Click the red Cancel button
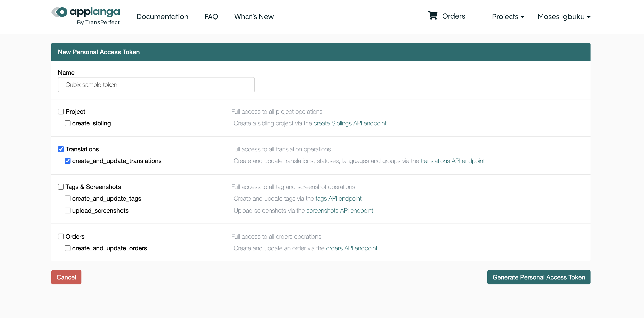Image resolution: width=644 pixels, height=318 pixels. tap(66, 277)
